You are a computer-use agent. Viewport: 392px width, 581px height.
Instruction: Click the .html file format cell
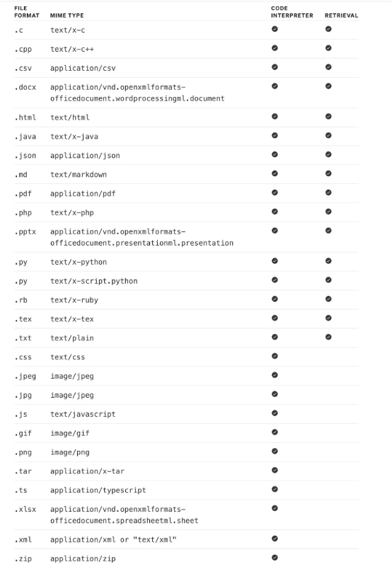(x=25, y=117)
